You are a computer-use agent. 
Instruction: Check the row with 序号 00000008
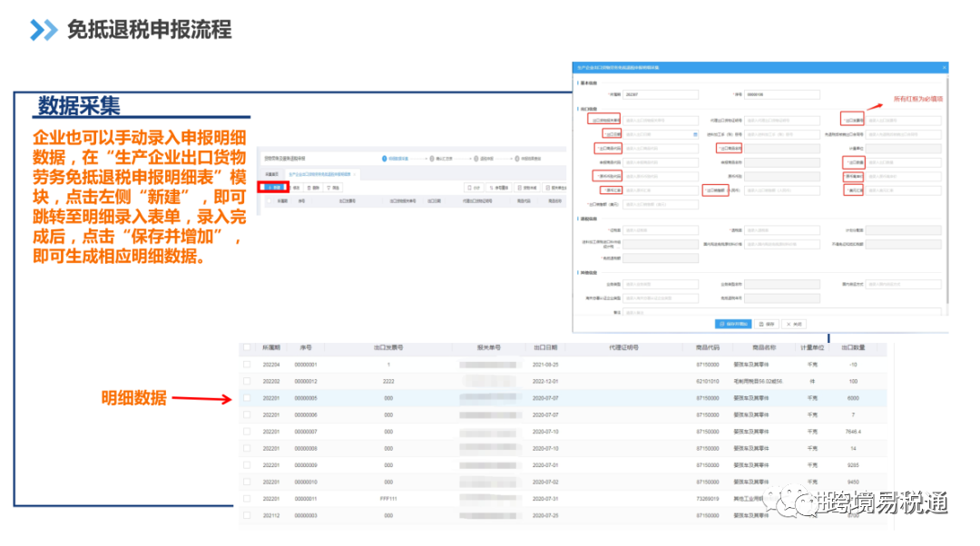[247, 449]
